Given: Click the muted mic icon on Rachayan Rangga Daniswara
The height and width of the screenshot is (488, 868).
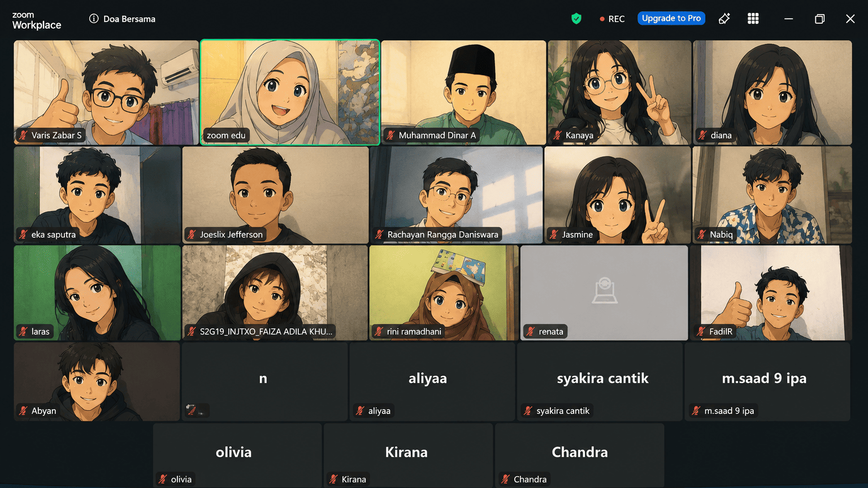Looking at the screenshot, I should [379, 234].
